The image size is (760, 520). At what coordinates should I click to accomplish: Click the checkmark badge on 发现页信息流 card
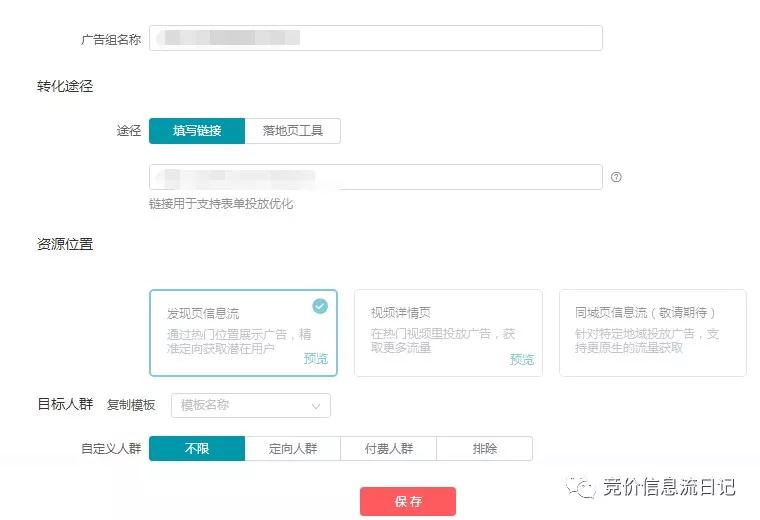(x=320, y=306)
